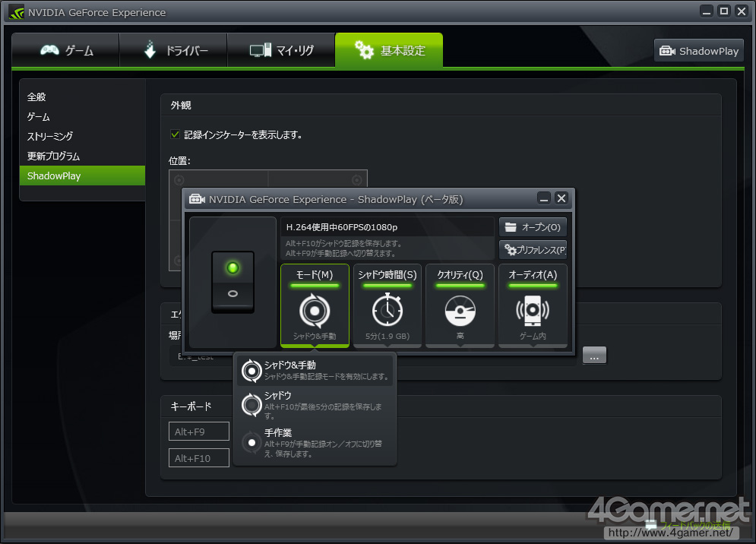Select シャドウ mode option

pyautogui.click(x=315, y=404)
